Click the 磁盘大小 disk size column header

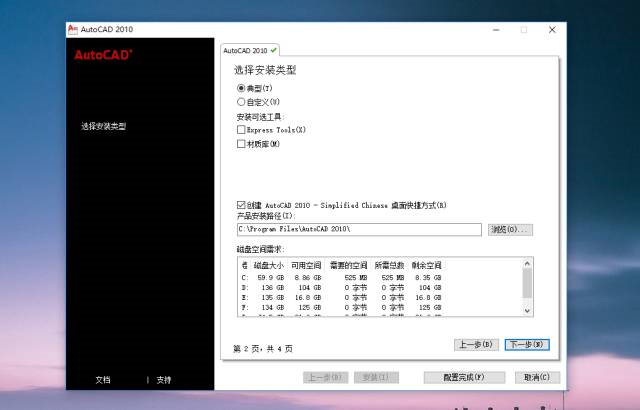269,265
